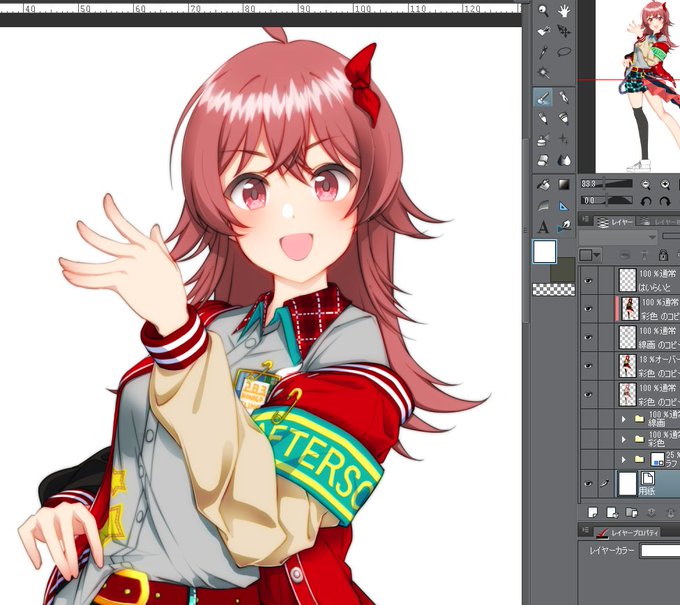Select the Contour line paint tool

point(543,206)
